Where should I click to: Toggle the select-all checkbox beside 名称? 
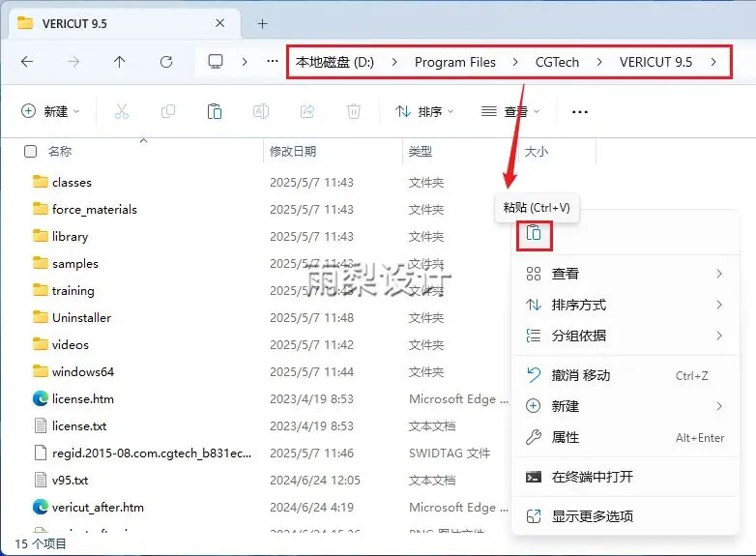tap(30, 152)
